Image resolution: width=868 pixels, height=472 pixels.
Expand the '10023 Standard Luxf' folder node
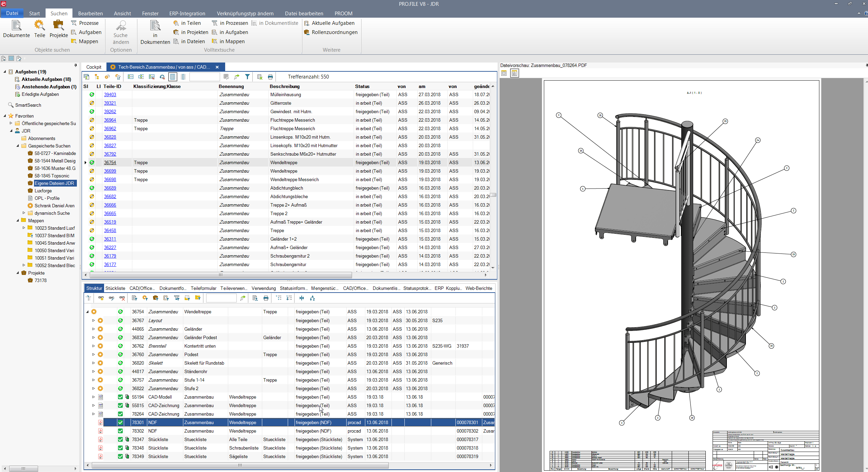tap(24, 228)
